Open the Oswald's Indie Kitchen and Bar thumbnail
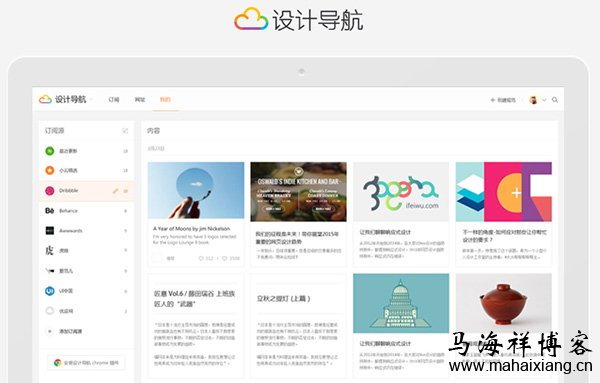Viewport: 600px width, 383px height. click(298, 192)
